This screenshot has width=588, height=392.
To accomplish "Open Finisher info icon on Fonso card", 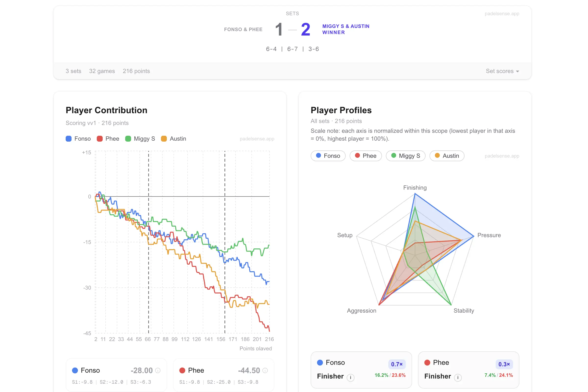I will pyautogui.click(x=351, y=378).
